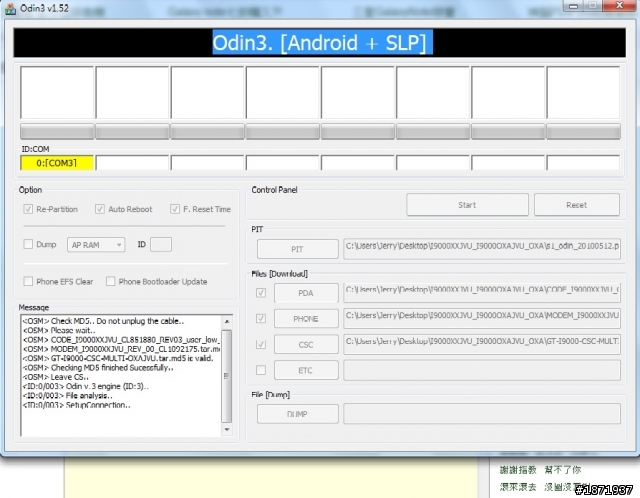The image size is (640, 498).
Task: Enable Phone Bootloader Update checkbox
Action: [x=110, y=281]
